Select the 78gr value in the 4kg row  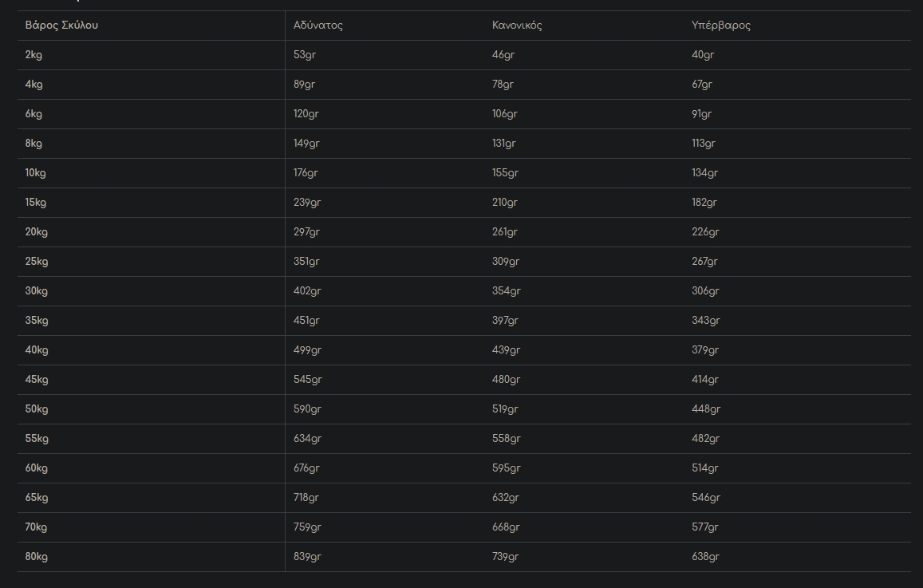(x=503, y=85)
